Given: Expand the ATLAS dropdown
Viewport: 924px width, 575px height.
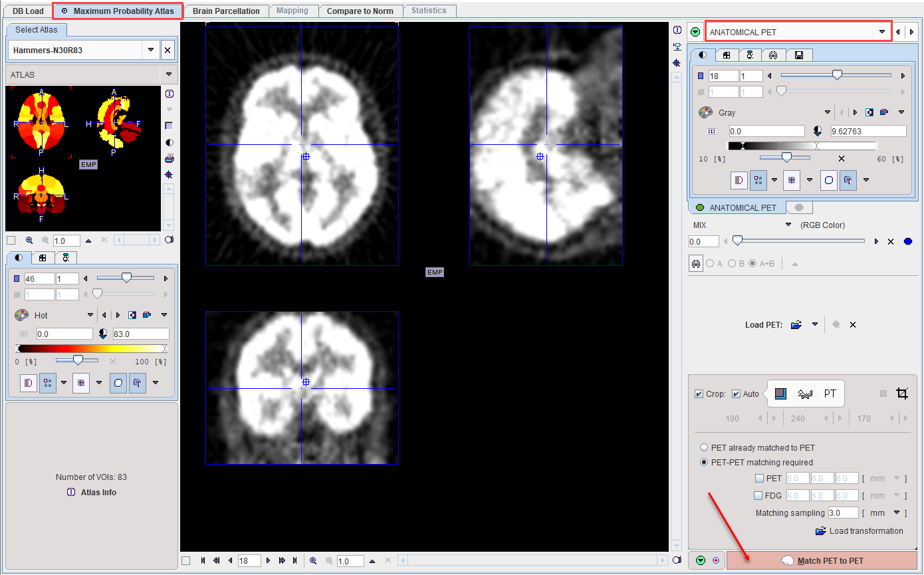Looking at the screenshot, I should tap(169, 74).
